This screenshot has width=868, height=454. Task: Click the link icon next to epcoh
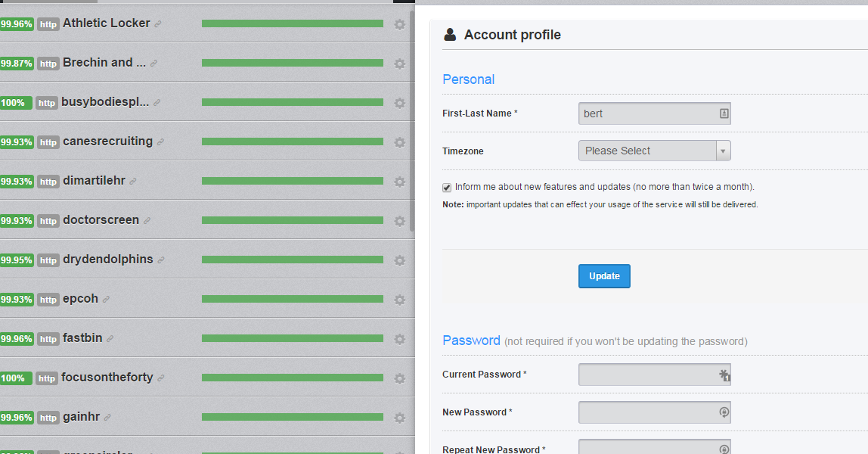tap(106, 300)
